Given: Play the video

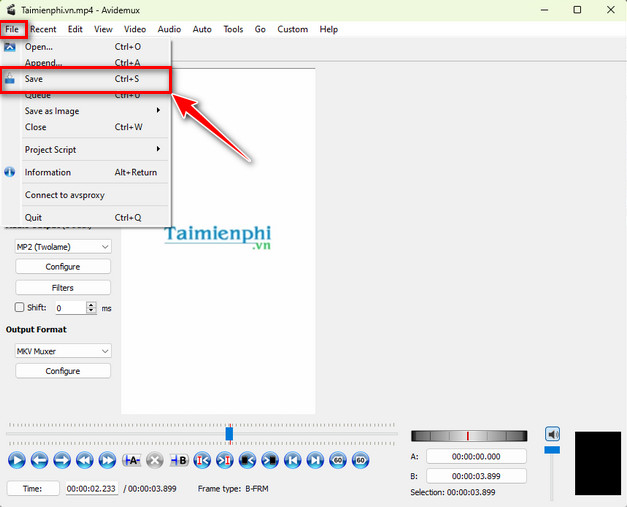Looking at the screenshot, I should coord(17,460).
